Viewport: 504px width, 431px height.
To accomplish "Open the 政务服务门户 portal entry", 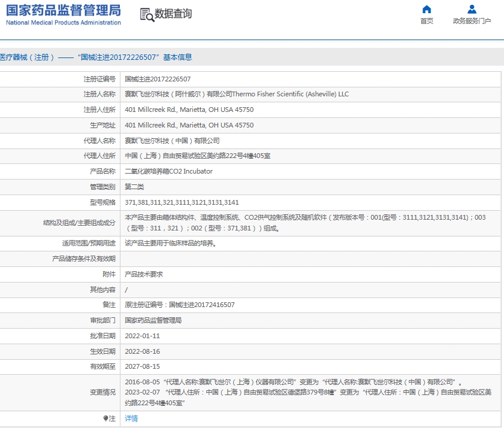I will pyautogui.click(x=472, y=20).
